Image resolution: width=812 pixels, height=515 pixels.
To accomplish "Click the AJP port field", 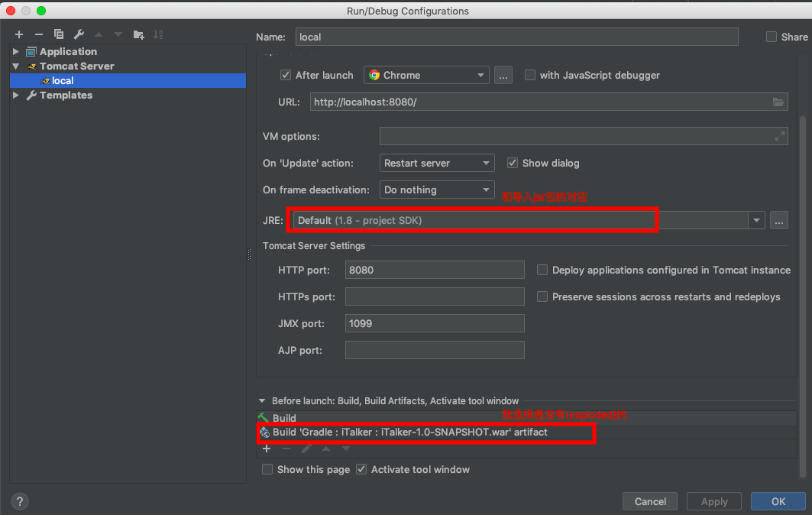I will point(435,350).
